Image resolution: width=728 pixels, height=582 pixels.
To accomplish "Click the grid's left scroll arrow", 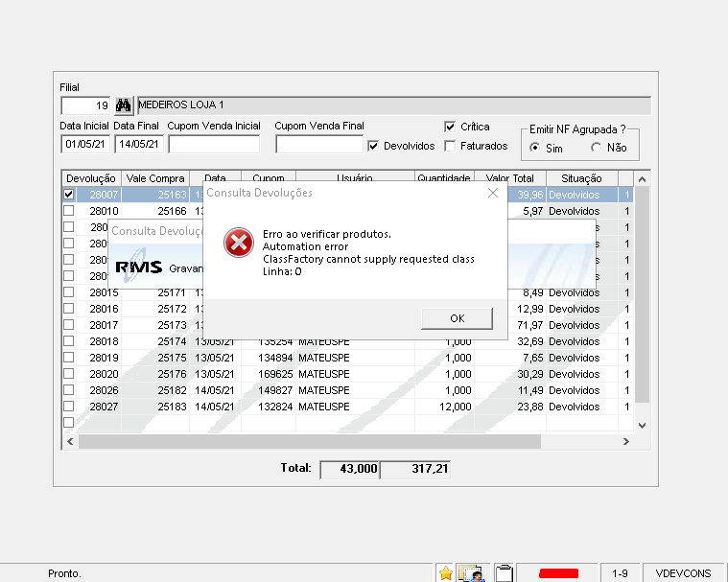I will pyautogui.click(x=70, y=441).
